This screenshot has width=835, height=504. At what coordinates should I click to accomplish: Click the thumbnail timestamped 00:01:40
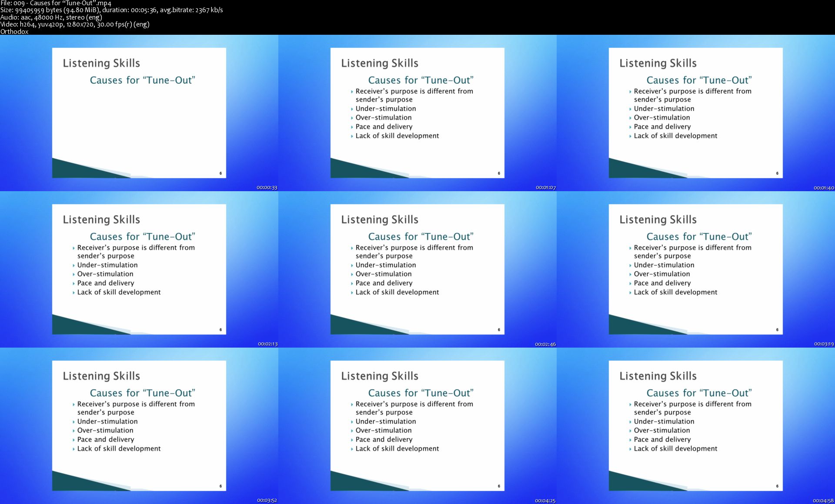[696, 113]
